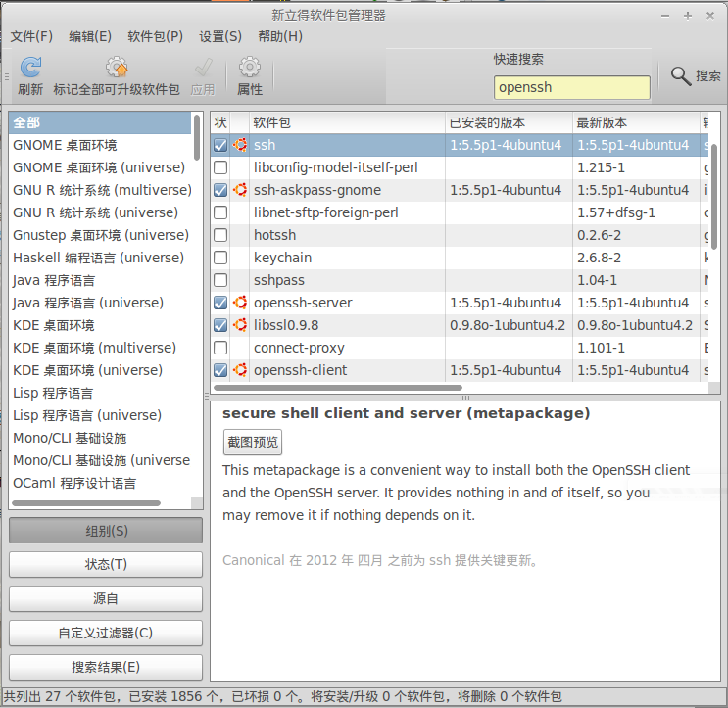Click the magnifier Search (搜索) icon
The image size is (728, 708).
[681, 76]
